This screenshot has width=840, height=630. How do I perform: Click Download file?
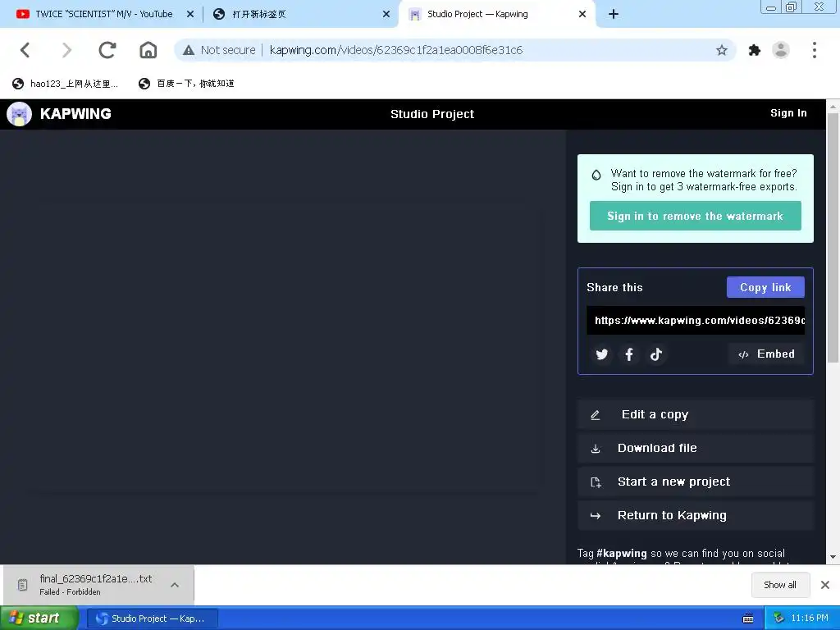pyautogui.click(x=695, y=449)
